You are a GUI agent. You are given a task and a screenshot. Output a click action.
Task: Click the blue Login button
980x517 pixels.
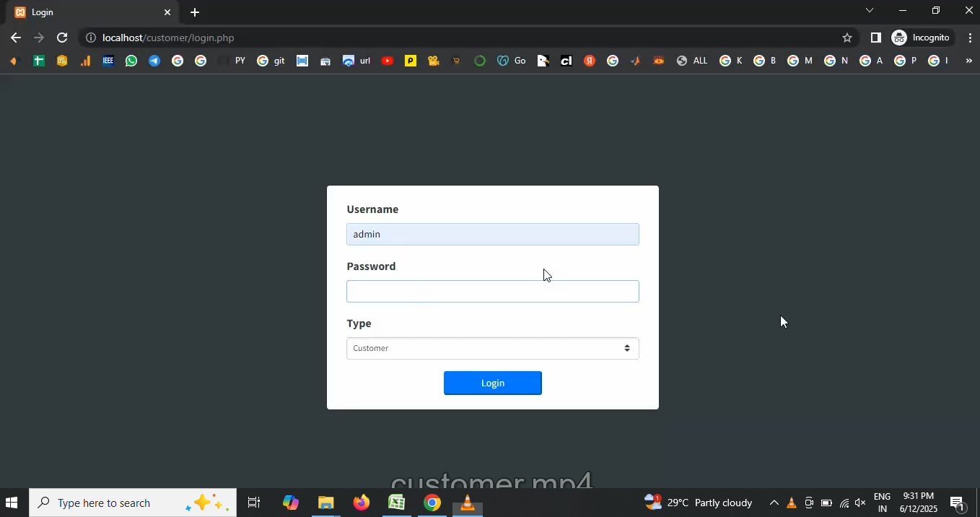492,383
